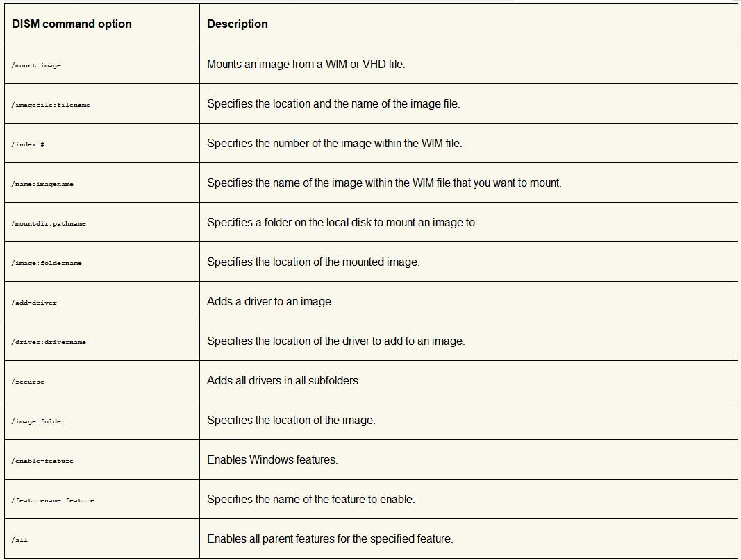
Task: Click the /image:foldername option
Action: click(47, 263)
